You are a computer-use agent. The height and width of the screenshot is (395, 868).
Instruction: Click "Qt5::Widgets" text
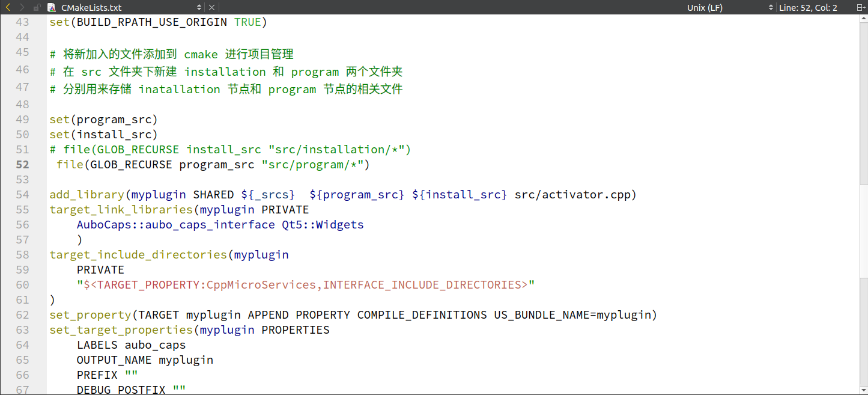coord(323,224)
